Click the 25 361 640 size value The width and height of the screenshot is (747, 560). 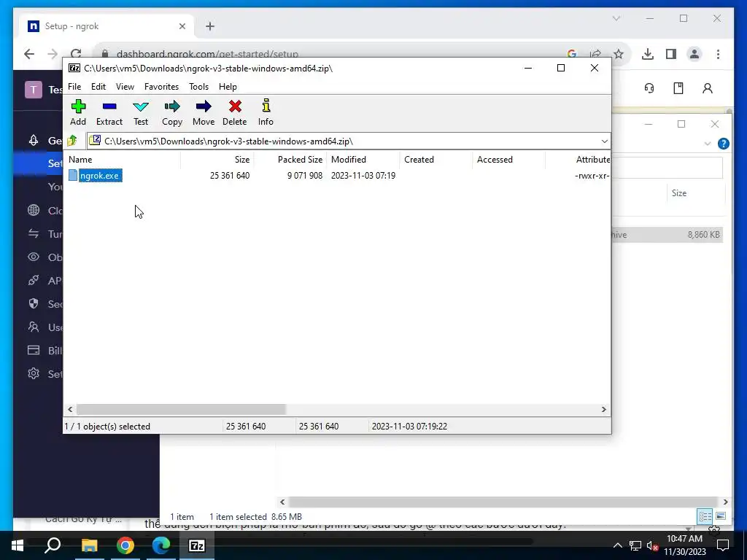tap(230, 176)
